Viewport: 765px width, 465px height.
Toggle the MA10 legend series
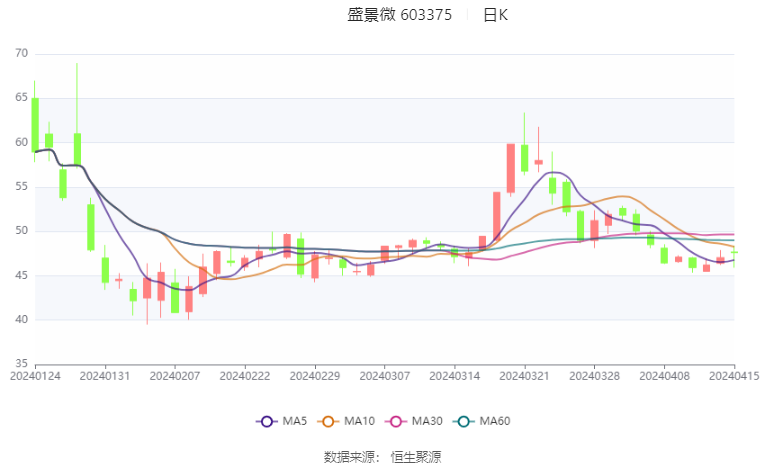346,421
